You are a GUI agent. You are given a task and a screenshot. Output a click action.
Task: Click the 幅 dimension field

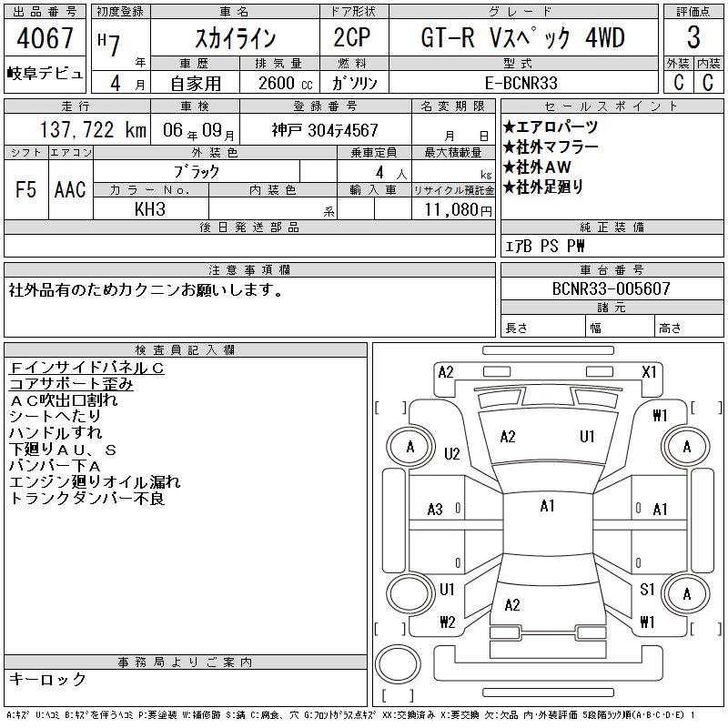[620, 328]
